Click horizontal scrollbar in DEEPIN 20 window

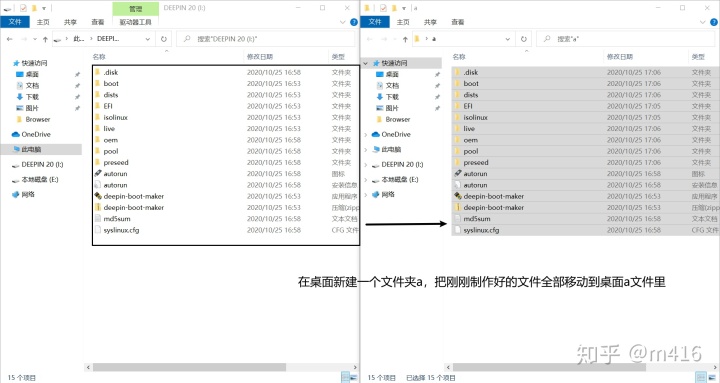190,367
